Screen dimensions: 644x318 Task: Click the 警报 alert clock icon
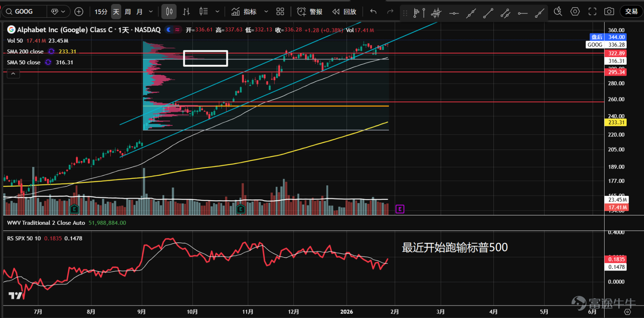tap(301, 12)
